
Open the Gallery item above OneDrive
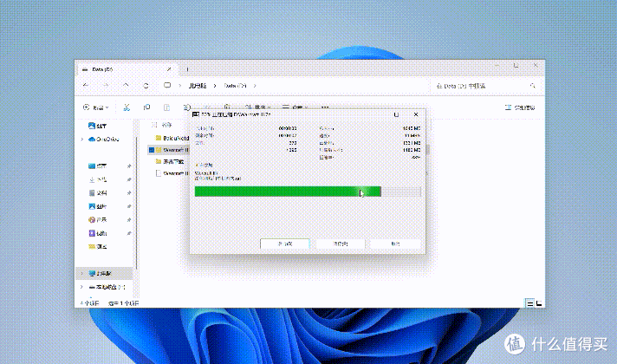98,126
